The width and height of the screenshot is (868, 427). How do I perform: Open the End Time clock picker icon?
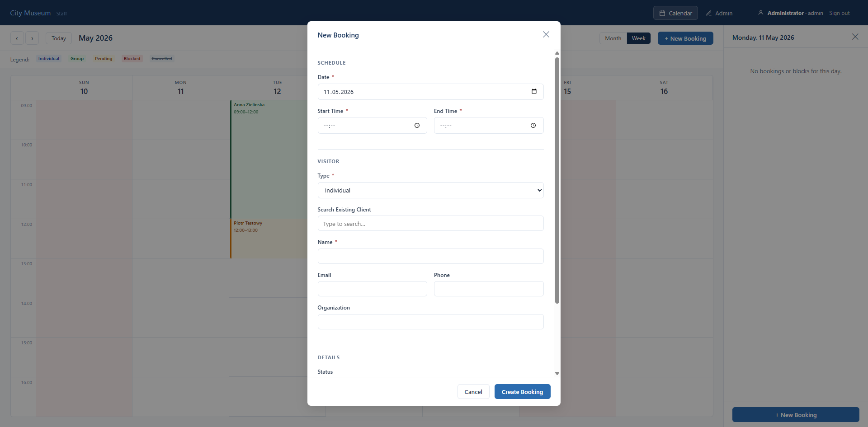coord(533,126)
